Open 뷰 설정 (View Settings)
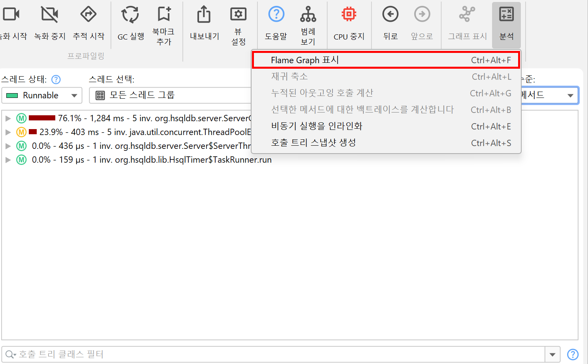The width and height of the screenshot is (588, 364). pos(238,14)
